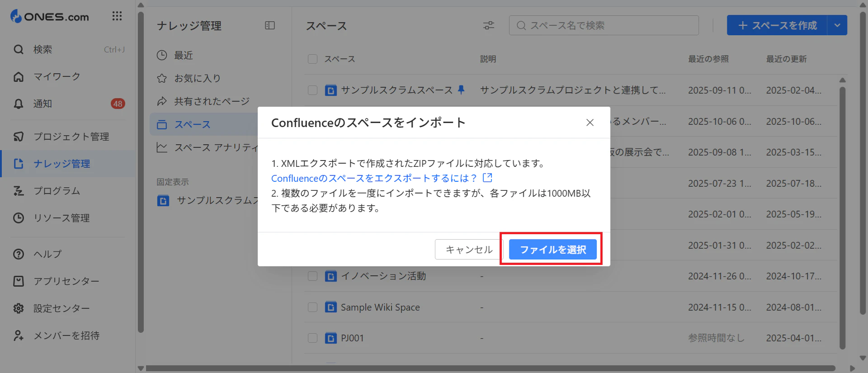Click the ONES.com logo
Image resolution: width=868 pixels, height=373 pixels.
point(50,17)
